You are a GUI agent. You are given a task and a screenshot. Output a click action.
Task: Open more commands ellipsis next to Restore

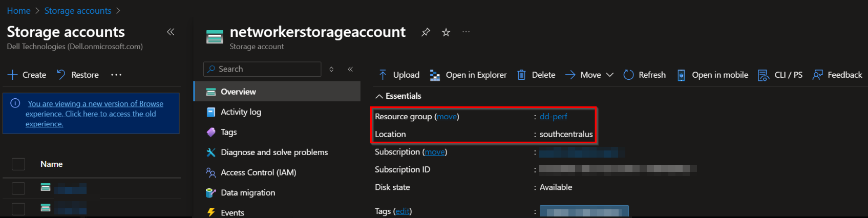click(116, 75)
